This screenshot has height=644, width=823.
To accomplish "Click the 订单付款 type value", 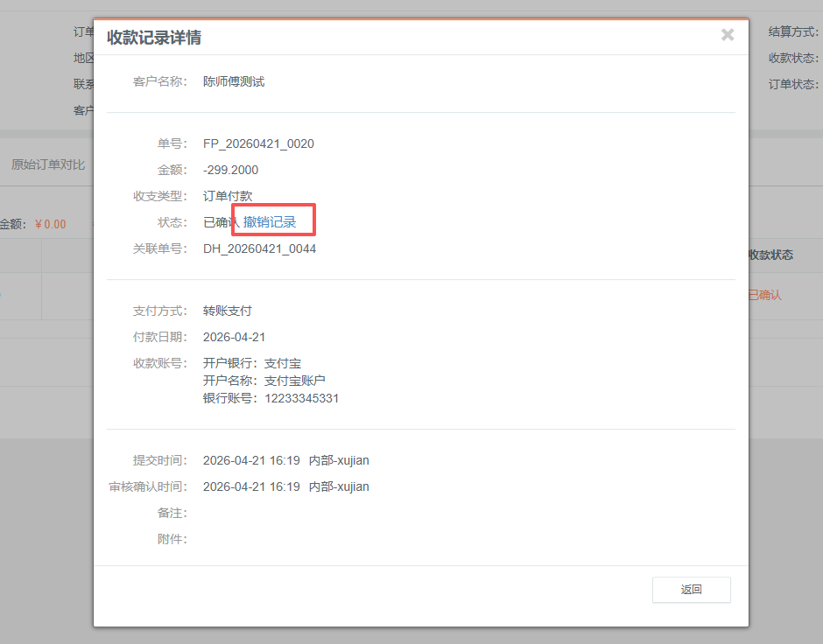I will [228, 196].
